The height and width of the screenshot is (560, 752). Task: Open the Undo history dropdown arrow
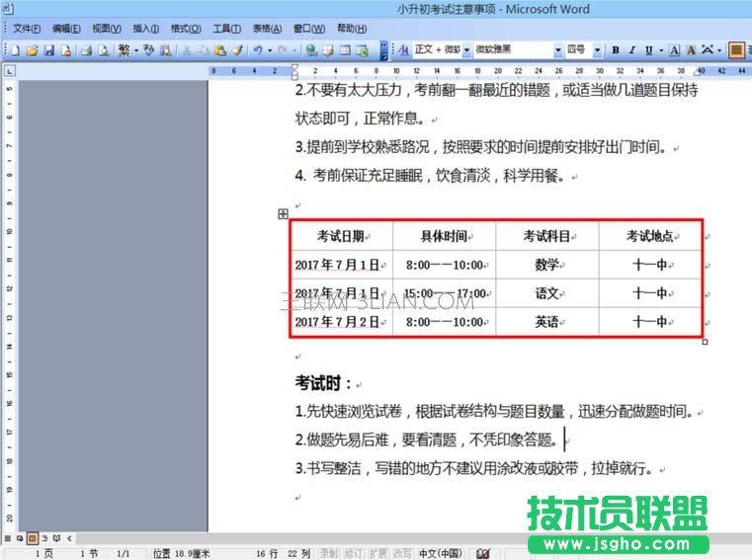pos(270,49)
